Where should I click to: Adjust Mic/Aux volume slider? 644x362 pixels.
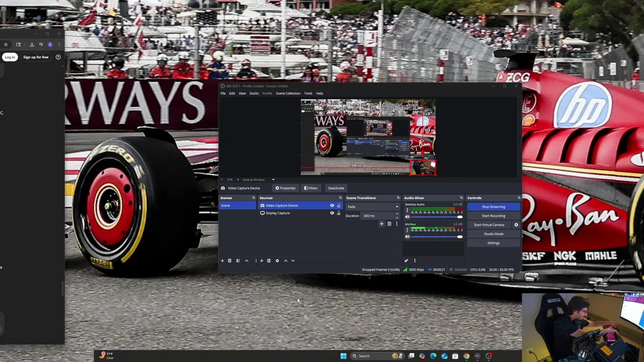[437, 236]
